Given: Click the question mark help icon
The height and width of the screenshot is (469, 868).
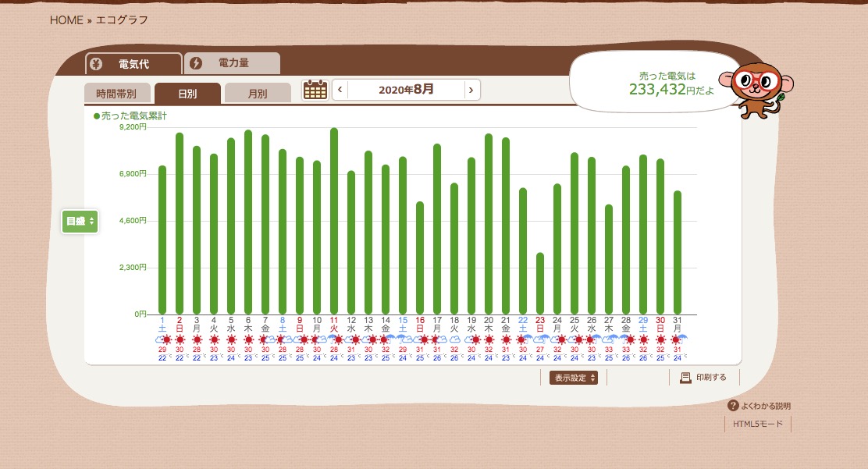Looking at the screenshot, I should coord(732,406).
